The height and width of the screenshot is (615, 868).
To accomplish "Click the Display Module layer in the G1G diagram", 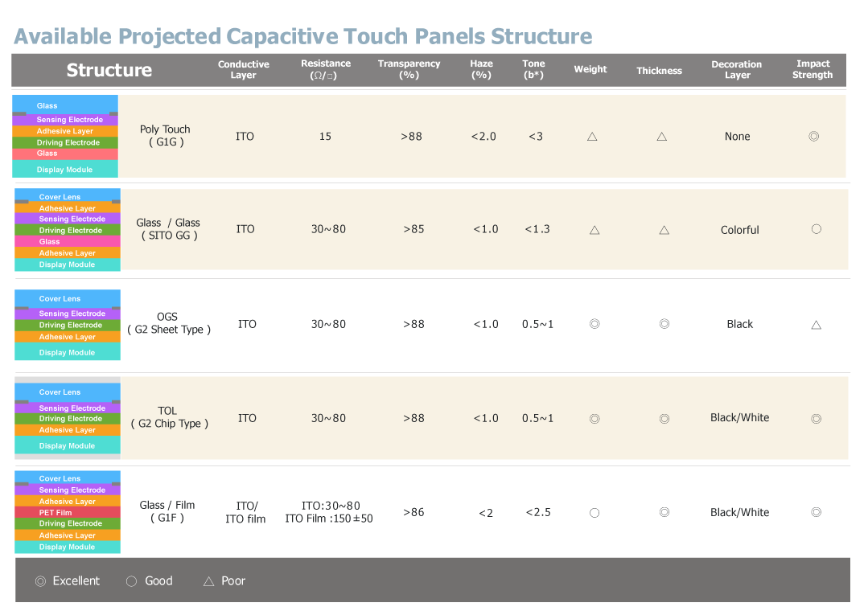I will point(65,170).
